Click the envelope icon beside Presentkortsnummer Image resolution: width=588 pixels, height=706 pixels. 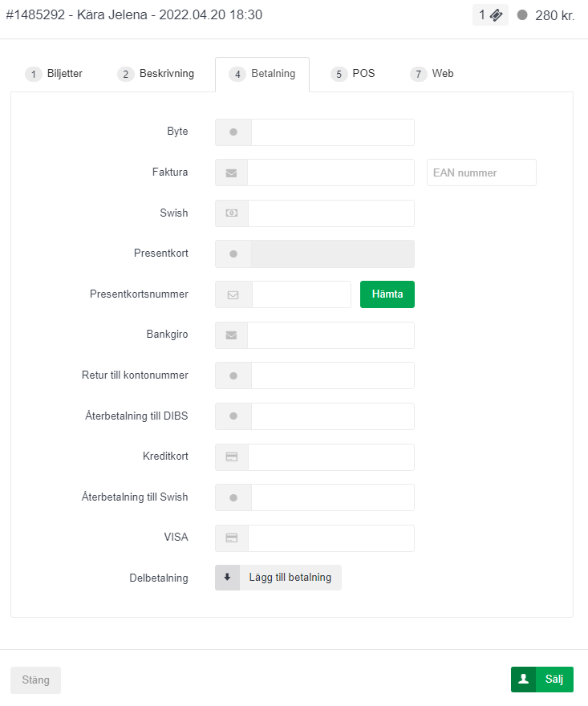point(233,294)
